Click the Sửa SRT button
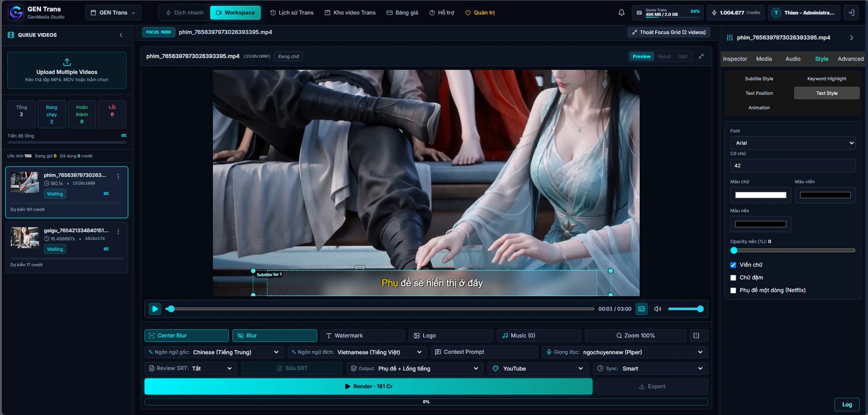The width and height of the screenshot is (868, 415). coord(292,368)
